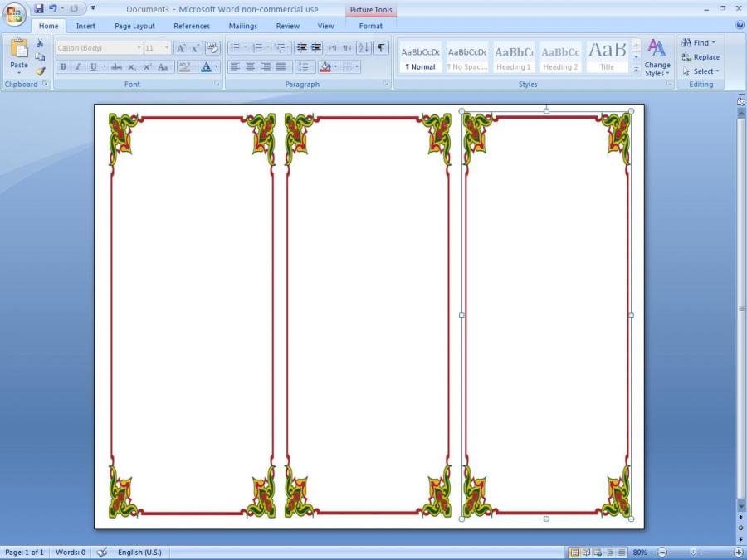Save the document from Quick Access
Image resolution: width=747 pixels, height=560 pixels.
point(39,8)
